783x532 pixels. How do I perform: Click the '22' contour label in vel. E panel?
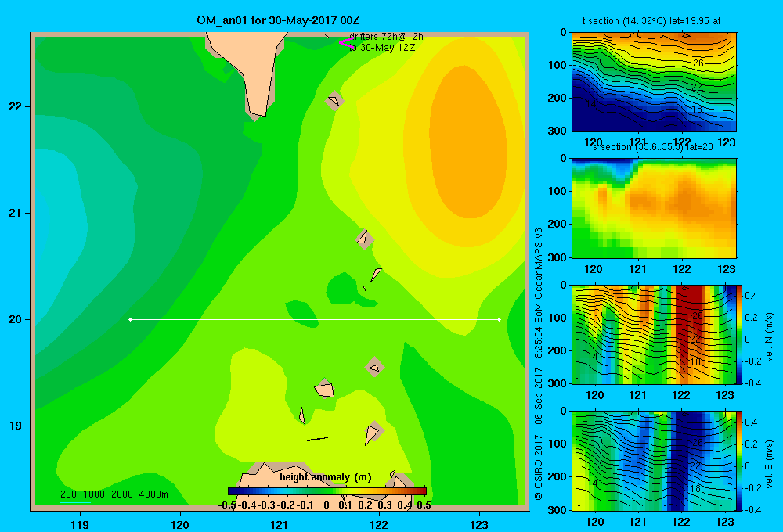pyautogui.click(x=695, y=465)
